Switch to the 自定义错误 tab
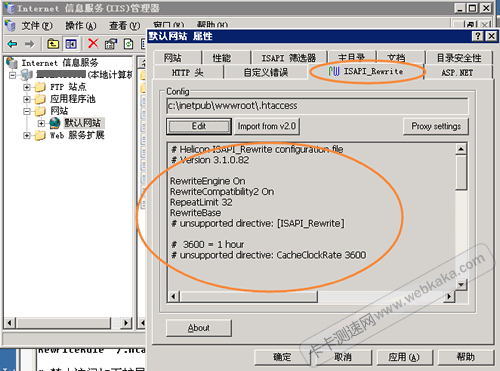 [x=265, y=72]
